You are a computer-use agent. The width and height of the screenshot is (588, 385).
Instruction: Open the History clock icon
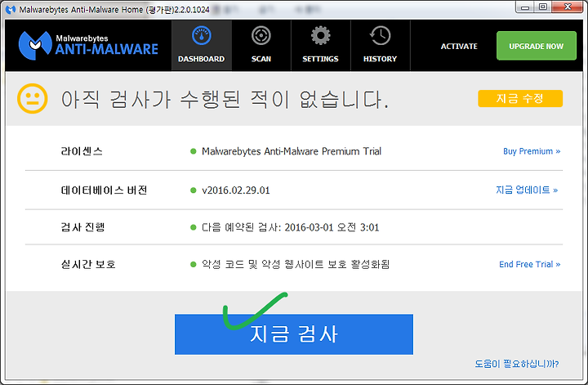[x=380, y=36]
